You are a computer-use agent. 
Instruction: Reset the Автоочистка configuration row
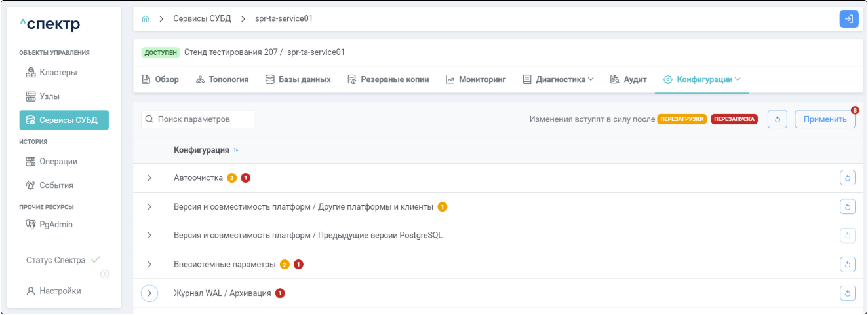[x=848, y=178]
